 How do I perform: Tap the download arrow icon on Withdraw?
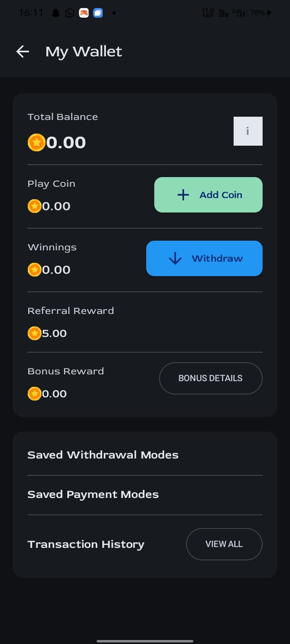click(175, 258)
